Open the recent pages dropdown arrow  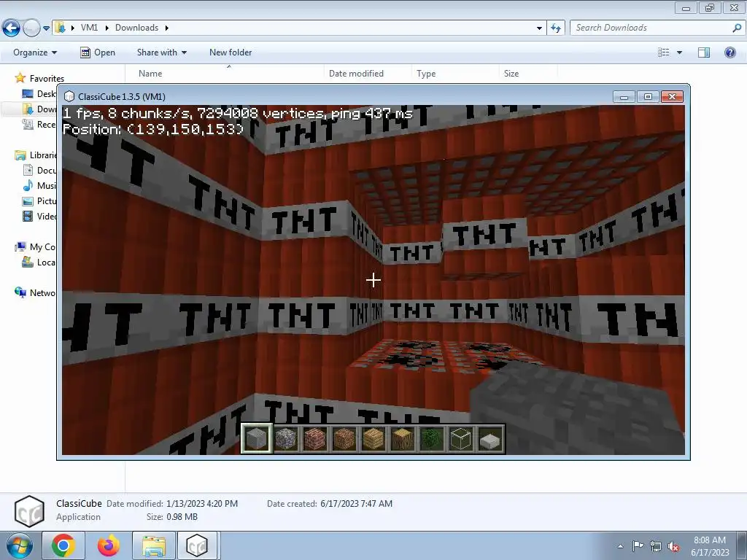[x=46, y=28]
